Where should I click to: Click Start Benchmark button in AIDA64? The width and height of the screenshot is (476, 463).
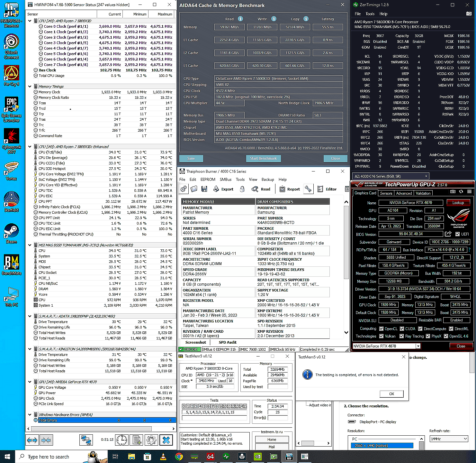tap(263, 158)
